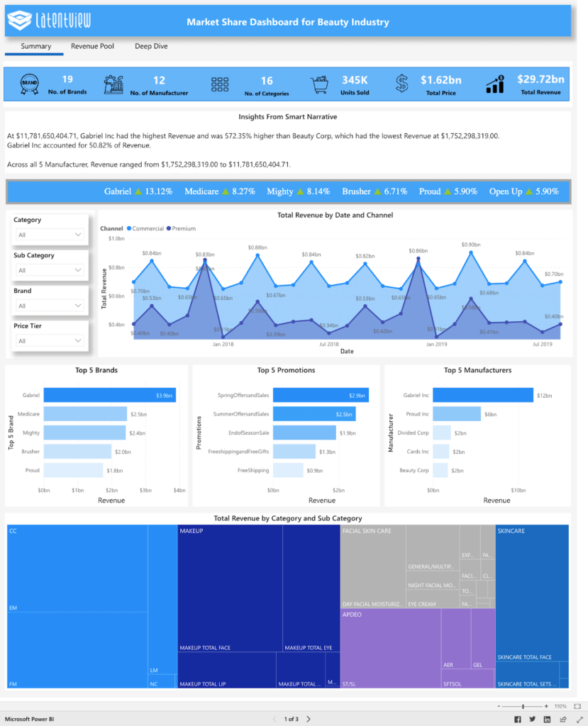Go to the next report page
The image size is (588, 726).
(x=309, y=719)
